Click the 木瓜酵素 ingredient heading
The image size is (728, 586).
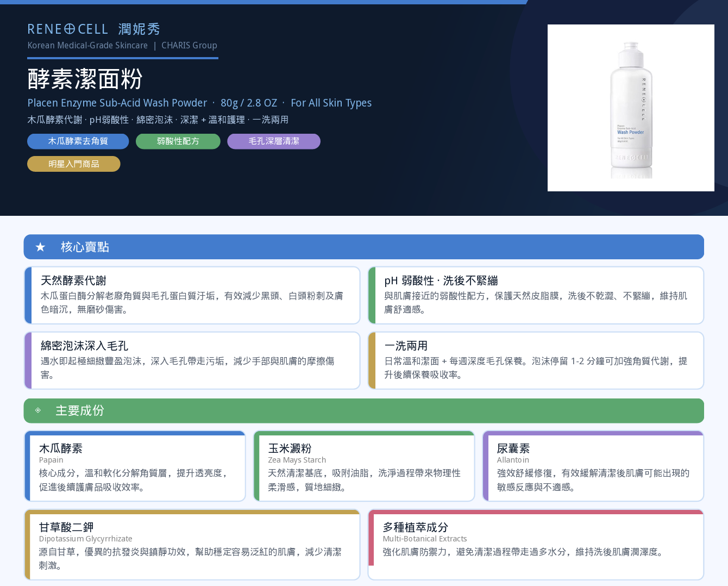tap(61, 448)
